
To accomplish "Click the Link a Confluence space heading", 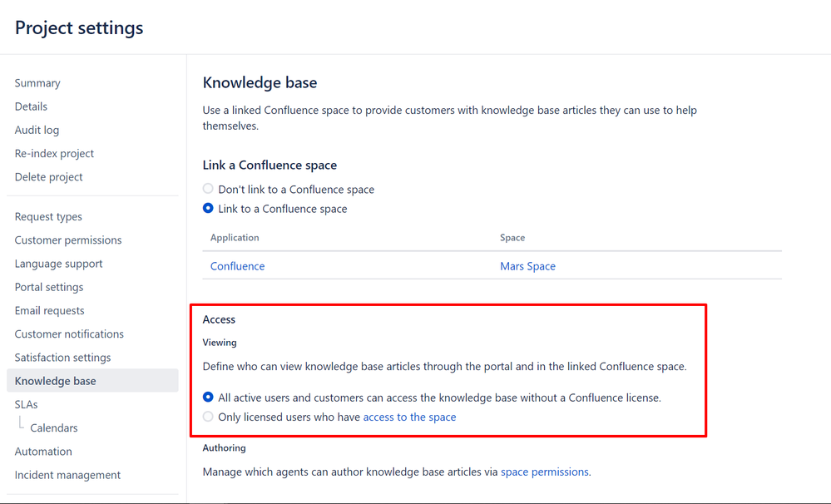I will (270, 165).
